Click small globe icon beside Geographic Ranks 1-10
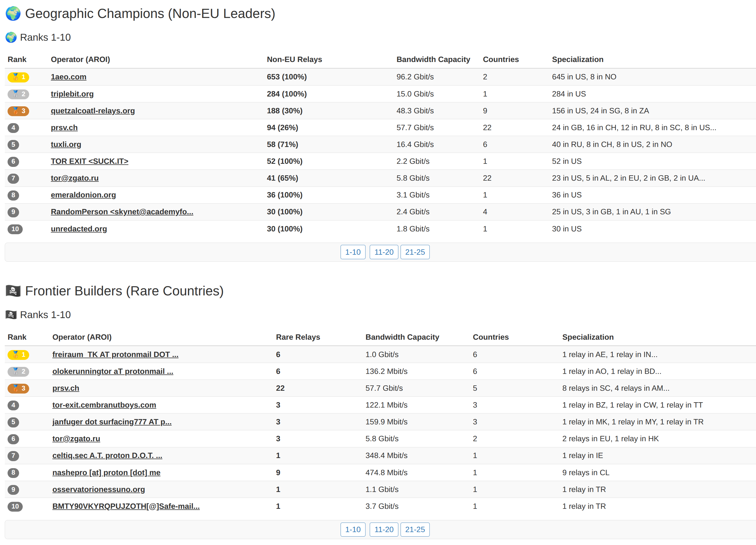 pos(11,37)
